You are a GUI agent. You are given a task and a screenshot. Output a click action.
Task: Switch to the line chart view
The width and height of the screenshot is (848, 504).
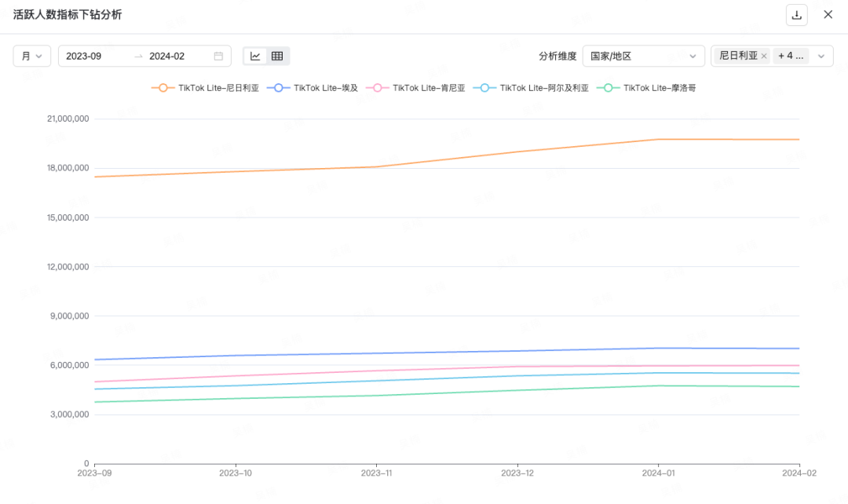click(255, 56)
